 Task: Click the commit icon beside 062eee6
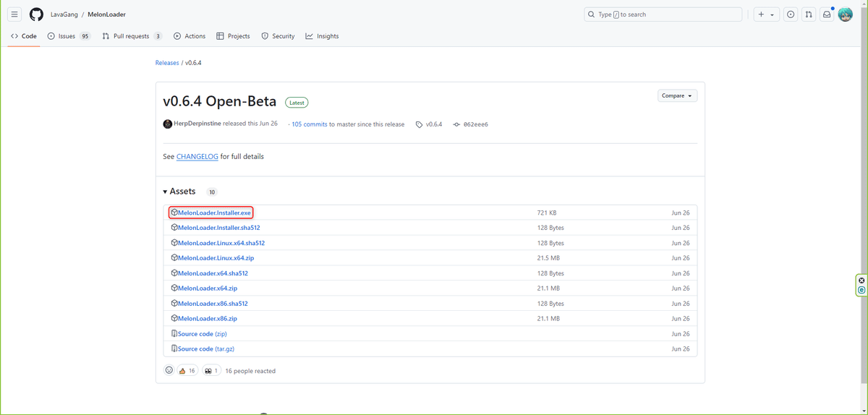(x=456, y=124)
